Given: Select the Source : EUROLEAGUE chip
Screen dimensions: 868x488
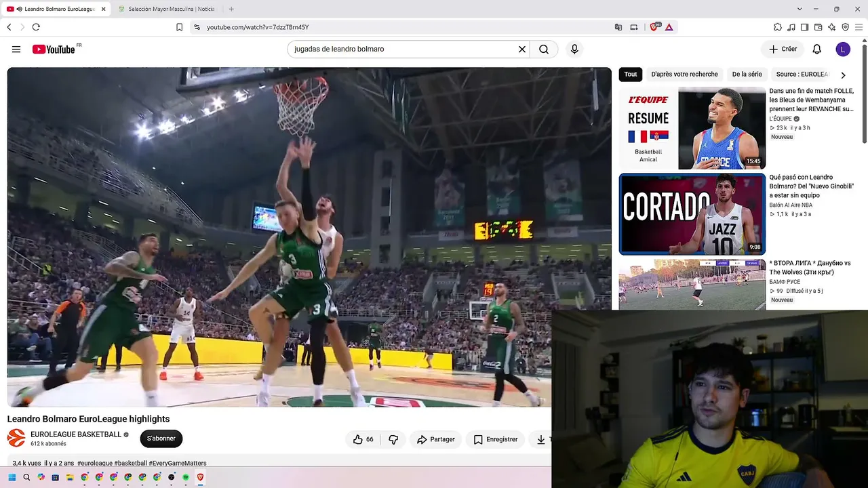Looking at the screenshot, I should (802, 75).
